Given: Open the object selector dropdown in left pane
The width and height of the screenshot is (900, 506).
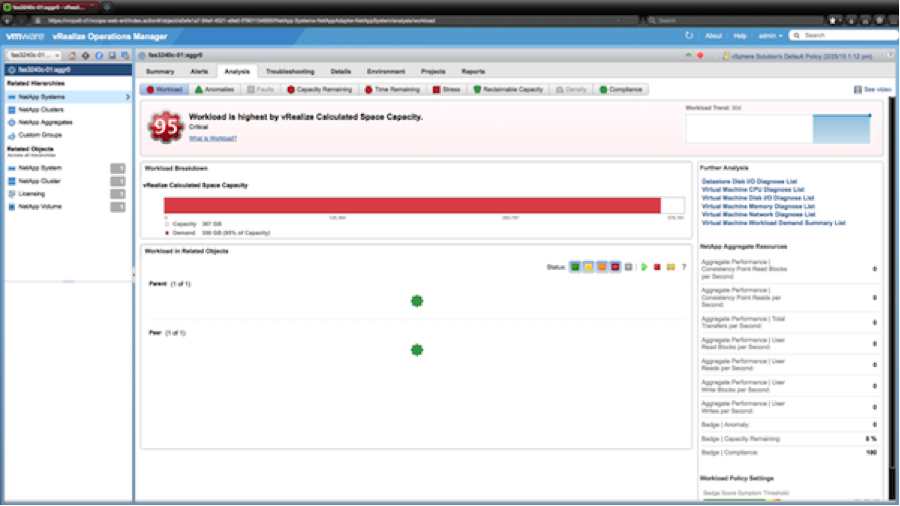Looking at the screenshot, I should point(34,56).
